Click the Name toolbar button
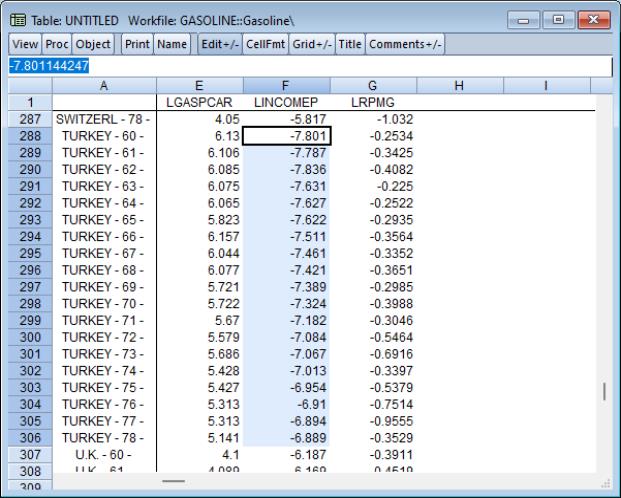The width and height of the screenshot is (621, 498). pos(172,45)
